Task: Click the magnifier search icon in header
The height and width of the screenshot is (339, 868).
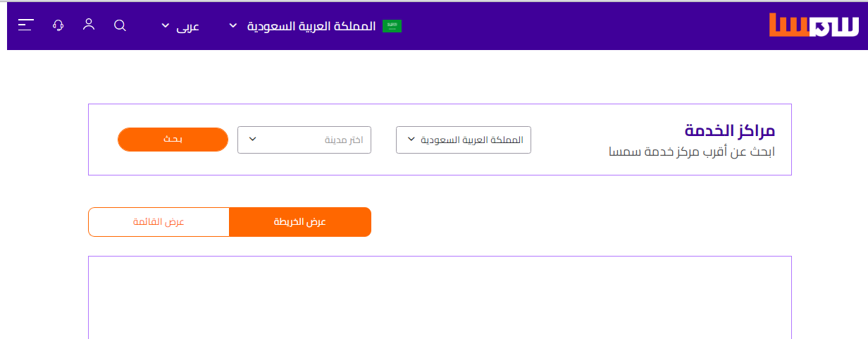Action: 120,25
